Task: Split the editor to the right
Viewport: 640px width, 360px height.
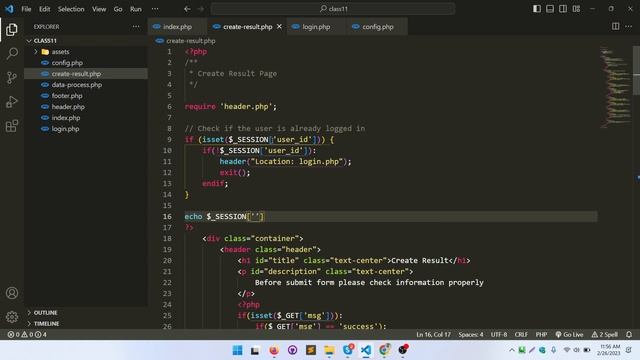Action: (615, 26)
